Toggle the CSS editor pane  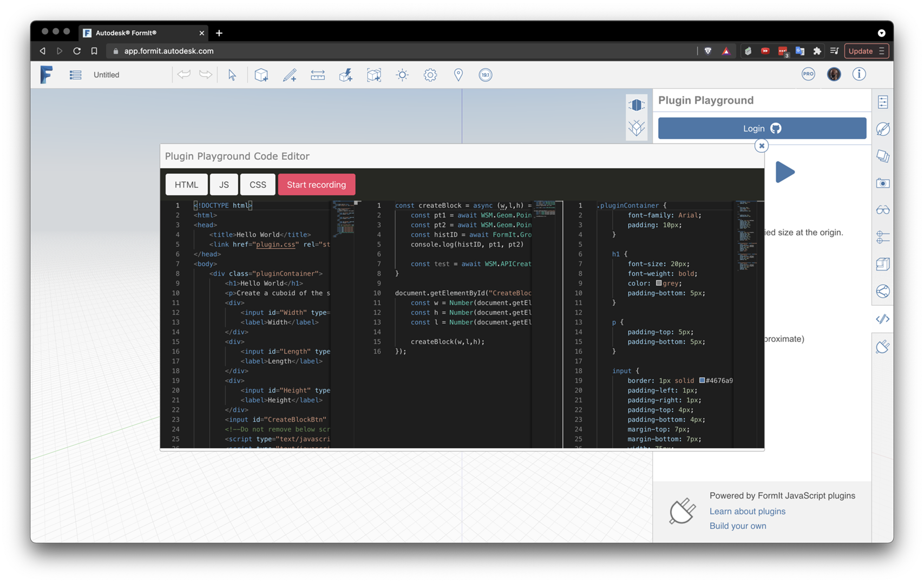[x=258, y=185]
